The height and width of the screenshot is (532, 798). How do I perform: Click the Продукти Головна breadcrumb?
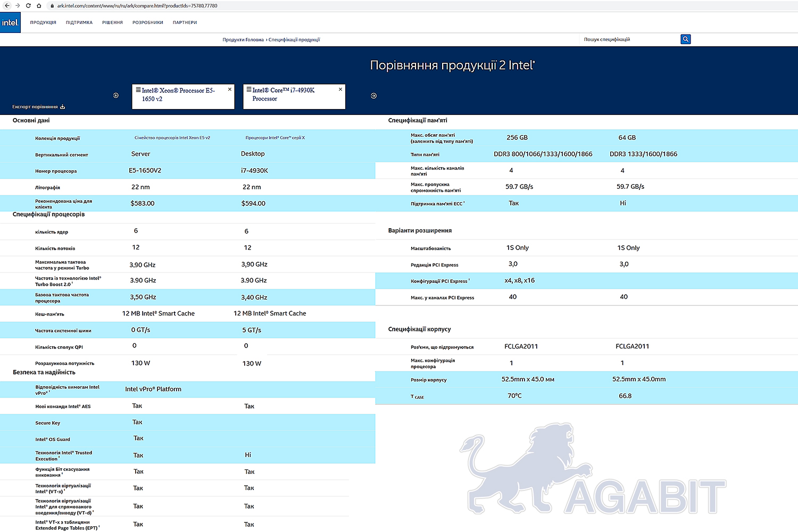tap(243, 40)
